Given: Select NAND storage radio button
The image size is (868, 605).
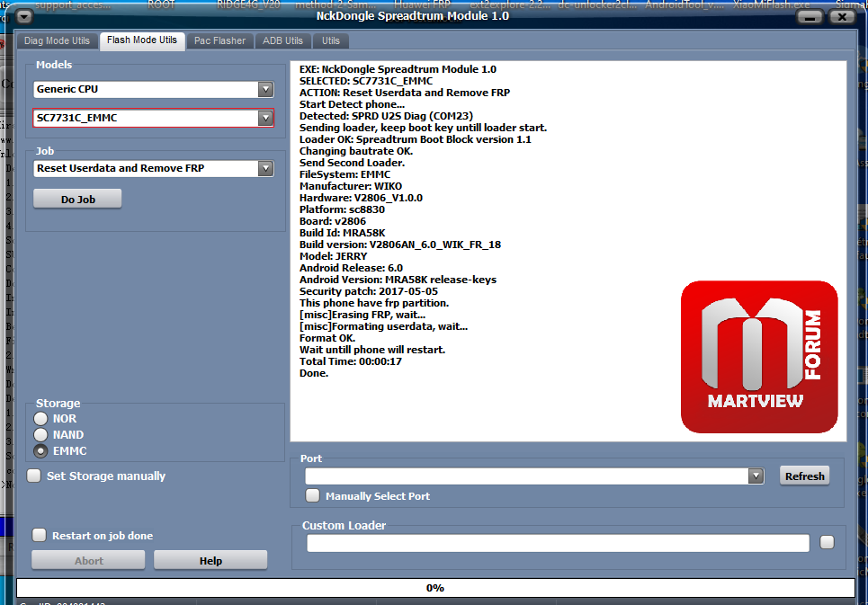Looking at the screenshot, I should pos(40,435).
